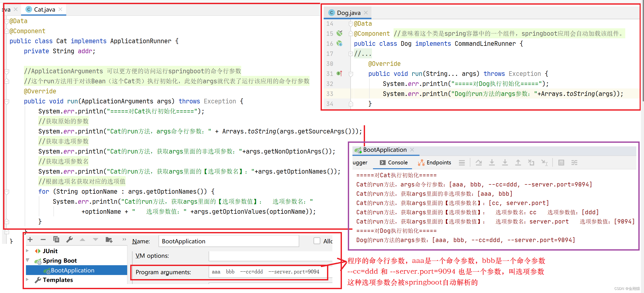
Task: Expand the Templates node
Action: point(27,280)
